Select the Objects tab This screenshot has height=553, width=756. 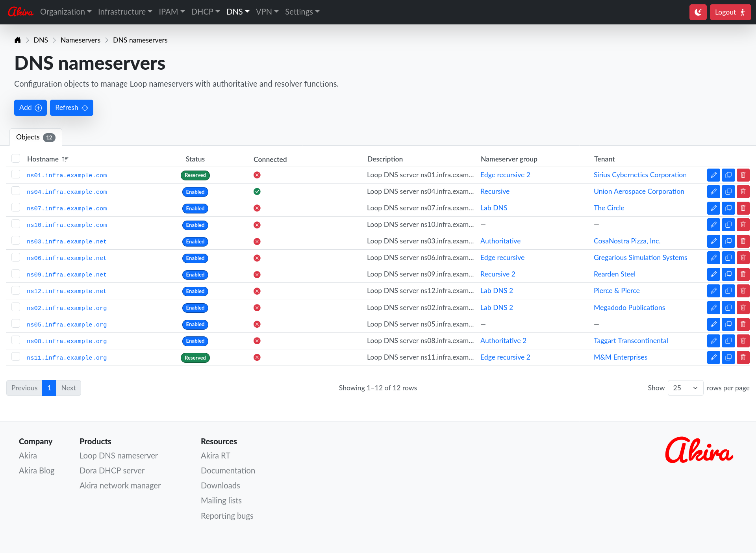pos(36,137)
